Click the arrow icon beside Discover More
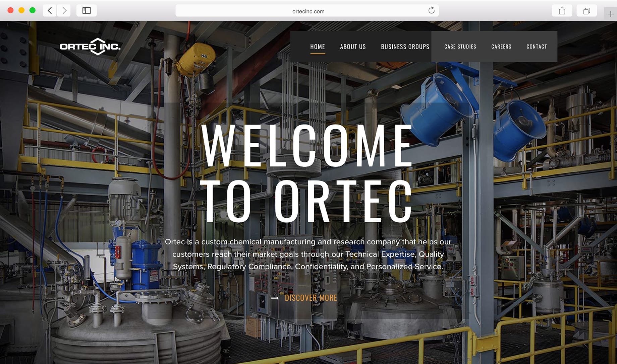The height and width of the screenshot is (364, 617). click(276, 298)
